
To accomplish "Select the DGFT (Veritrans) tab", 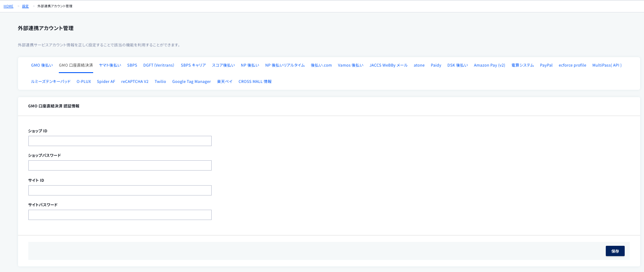I will coord(159,65).
